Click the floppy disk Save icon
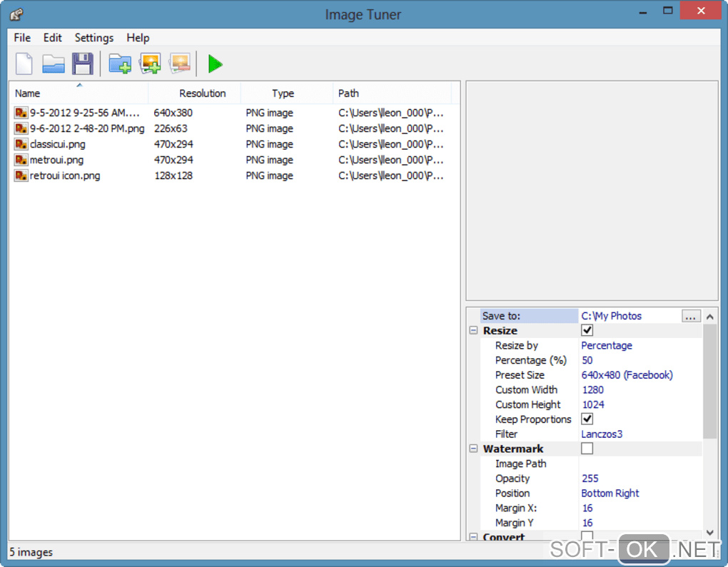The image size is (728, 567). tap(83, 64)
